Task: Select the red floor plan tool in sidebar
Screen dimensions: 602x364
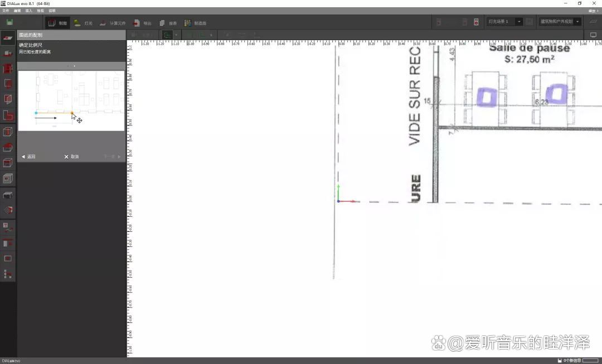Action: tap(8, 38)
